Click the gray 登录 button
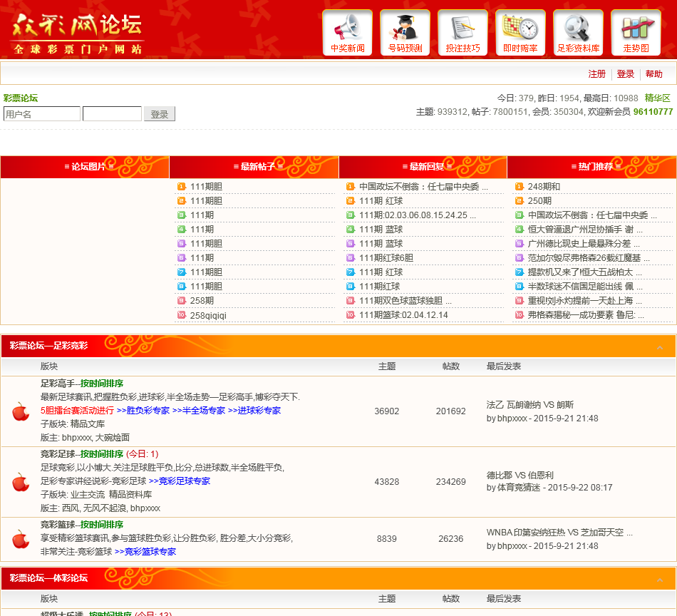 coord(160,114)
